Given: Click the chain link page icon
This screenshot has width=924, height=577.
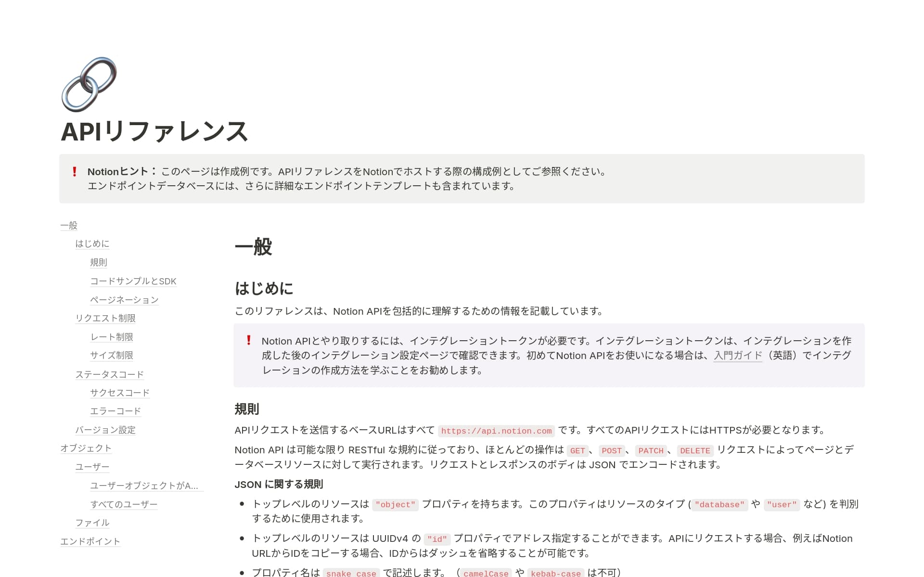Looking at the screenshot, I should [x=89, y=84].
